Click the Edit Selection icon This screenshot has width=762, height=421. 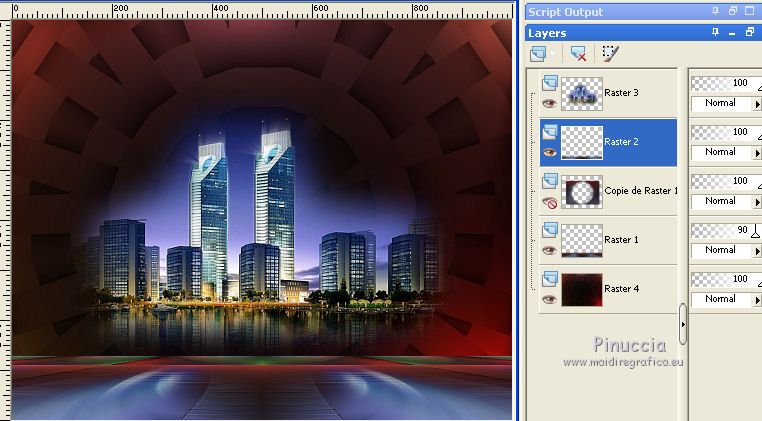(x=610, y=53)
